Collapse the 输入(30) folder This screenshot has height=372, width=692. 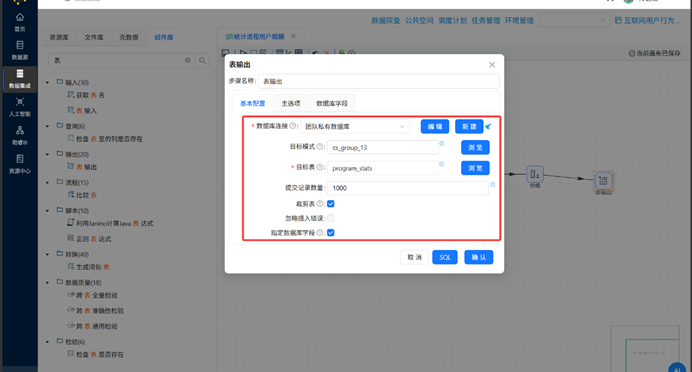coord(48,83)
